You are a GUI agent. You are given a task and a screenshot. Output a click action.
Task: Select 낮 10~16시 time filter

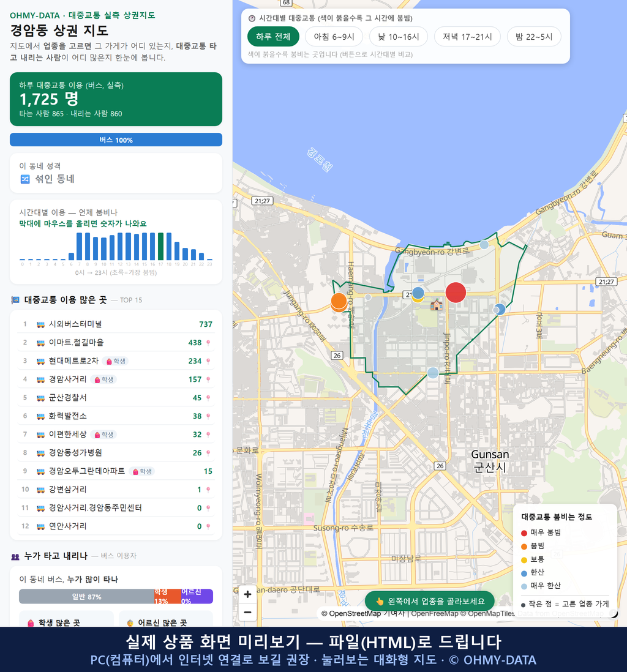point(399,37)
